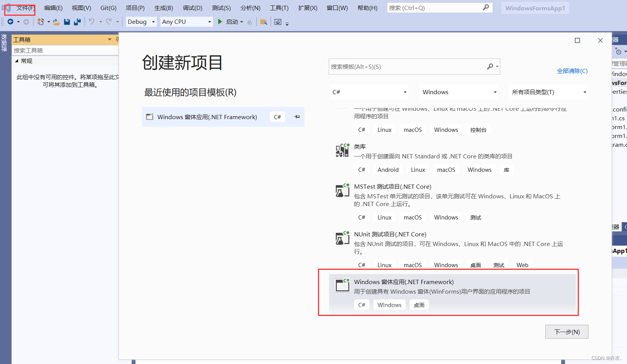Click the redo arrow icon
Screen dimensions: 627x364
pos(109,22)
